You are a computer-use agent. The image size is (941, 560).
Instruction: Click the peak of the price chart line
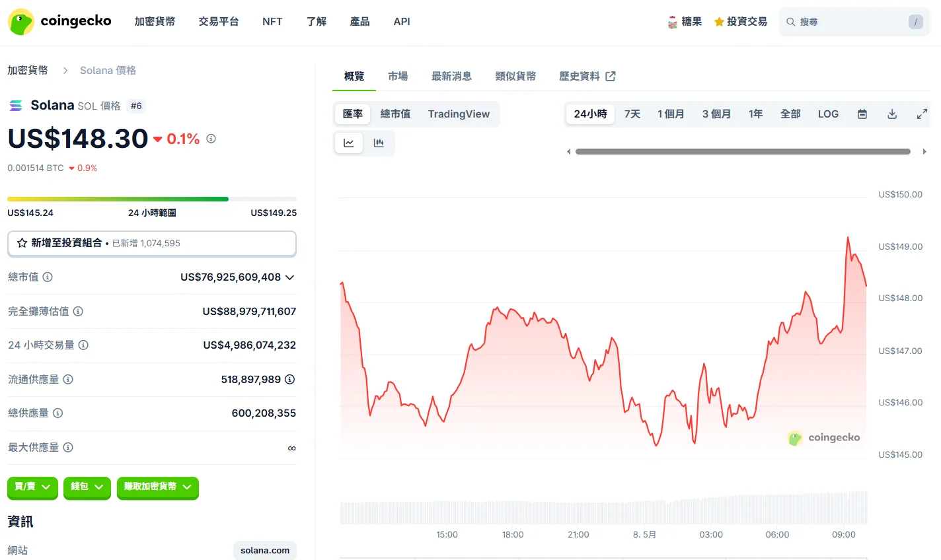tap(848, 237)
